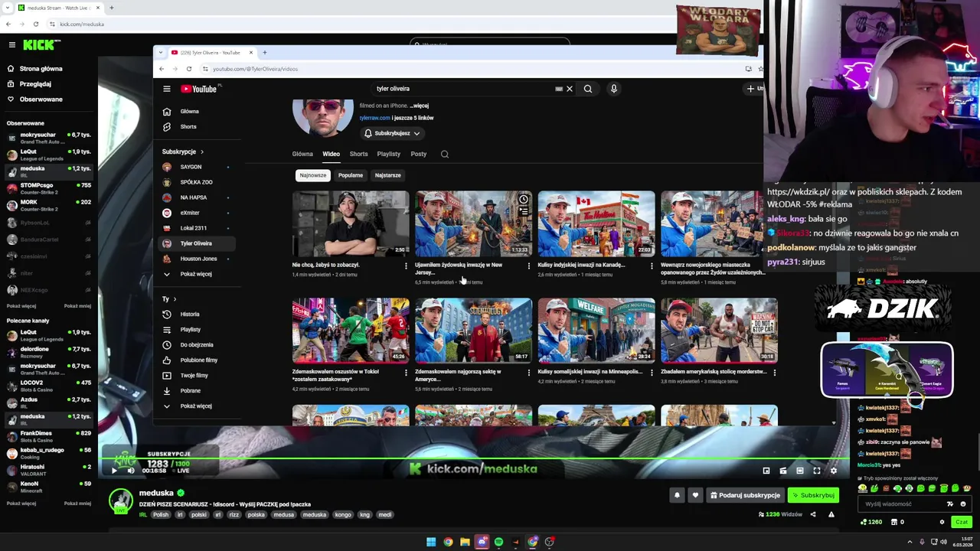Open the Subskrybujesz dropdown
980x551 pixels.
pyautogui.click(x=392, y=133)
